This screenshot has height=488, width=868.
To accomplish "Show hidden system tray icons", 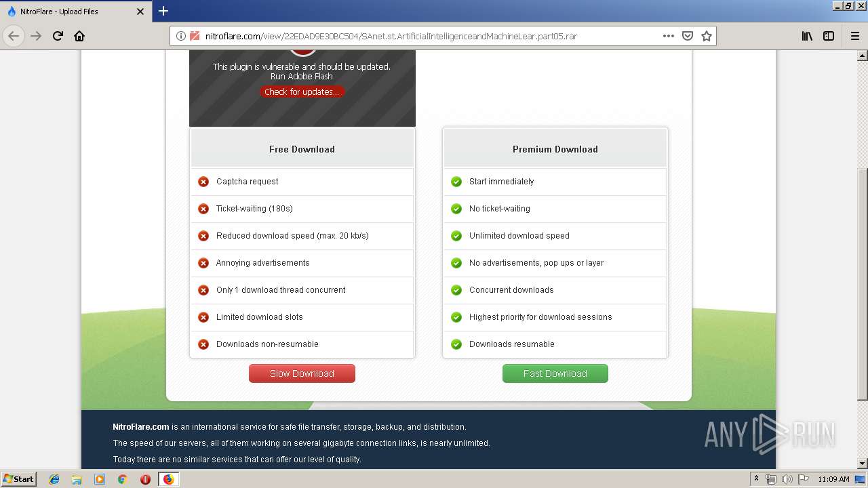I will 756,479.
